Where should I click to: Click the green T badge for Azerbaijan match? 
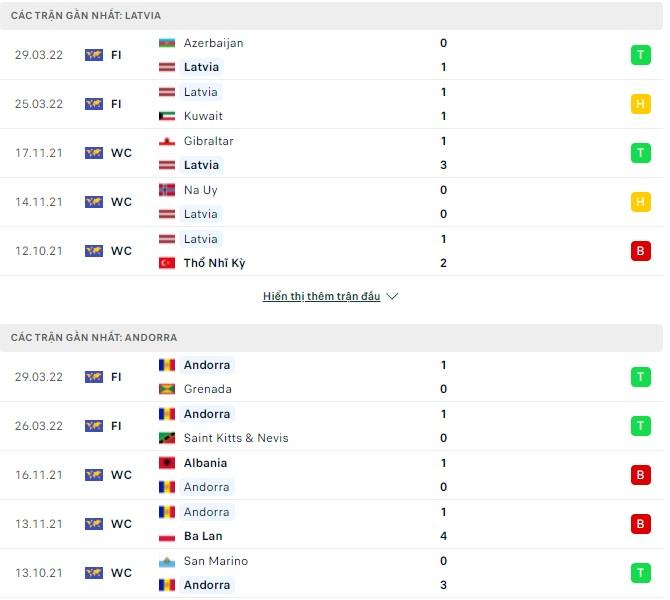pyautogui.click(x=640, y=55)
